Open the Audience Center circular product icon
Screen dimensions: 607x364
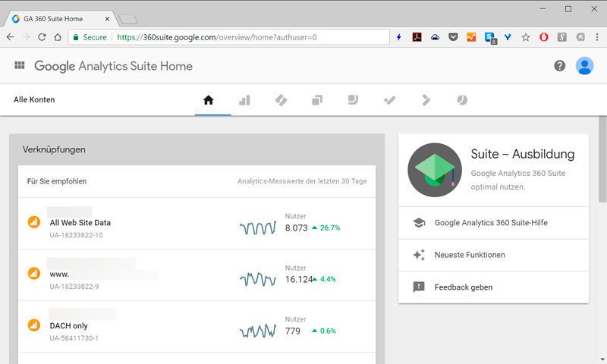(x=462, y=100)
